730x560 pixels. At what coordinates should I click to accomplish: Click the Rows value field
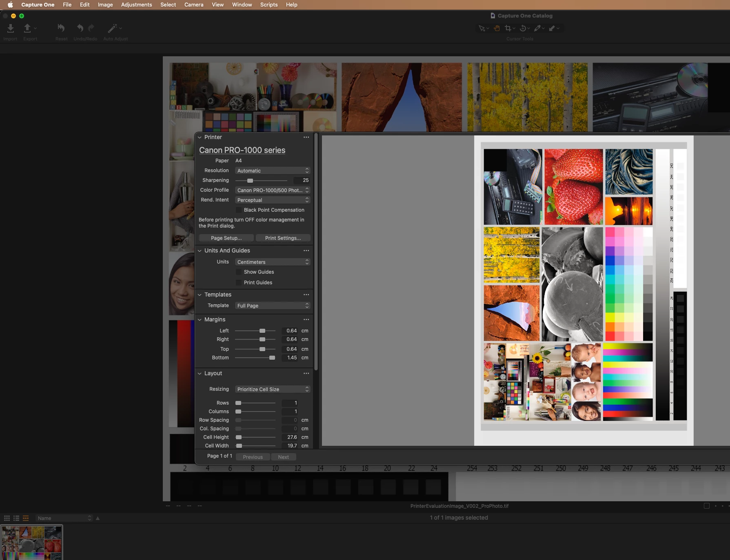coord(290,403)
